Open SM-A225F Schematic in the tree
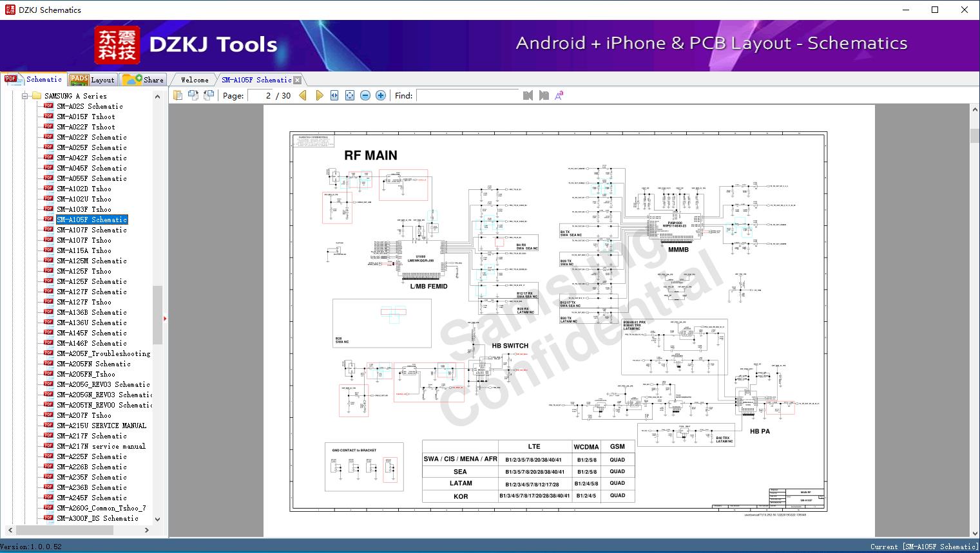This screenshot has height=553, width=980. pos(91,456)
